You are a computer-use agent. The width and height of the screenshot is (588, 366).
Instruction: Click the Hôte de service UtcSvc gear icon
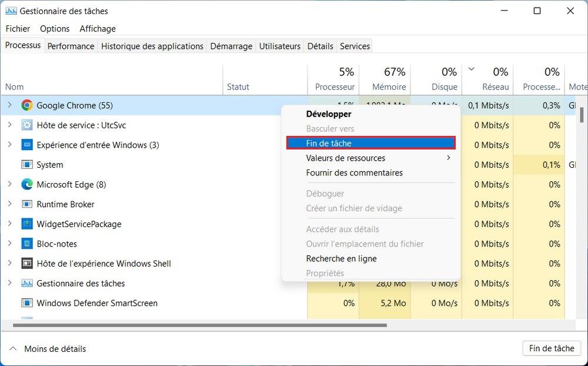coord(26,125)
